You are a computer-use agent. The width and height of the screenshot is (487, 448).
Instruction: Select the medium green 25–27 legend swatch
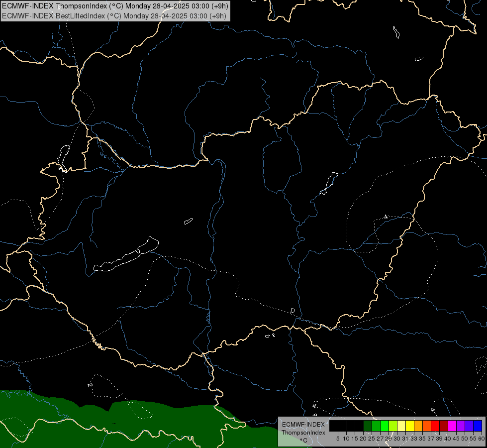376,426
